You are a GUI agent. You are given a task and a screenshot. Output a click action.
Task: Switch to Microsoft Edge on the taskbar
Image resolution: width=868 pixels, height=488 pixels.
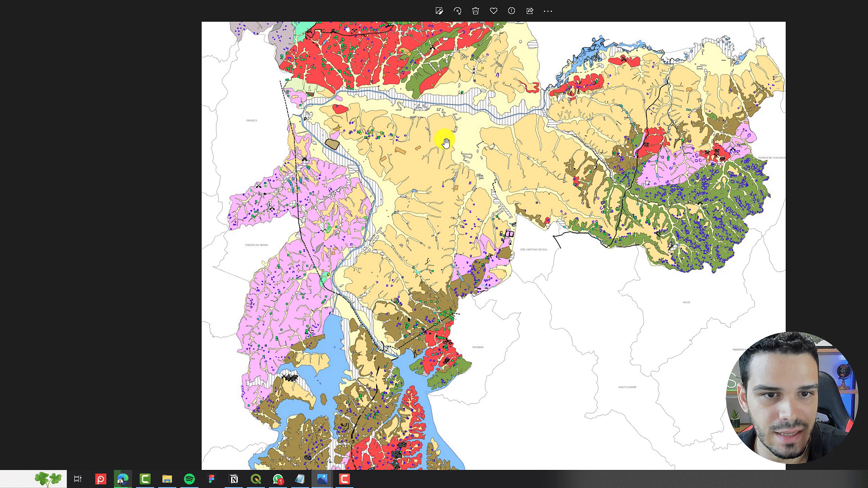[123, 479]
